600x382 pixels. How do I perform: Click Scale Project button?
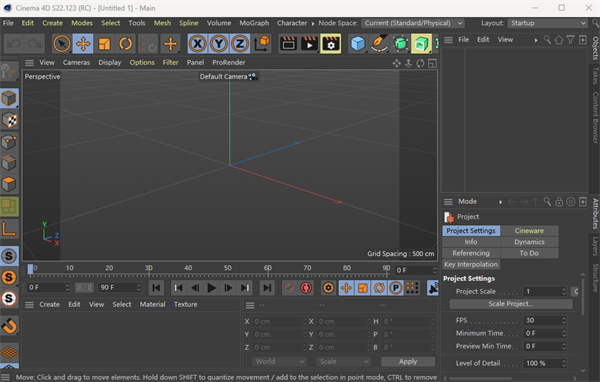click(511, 304)
